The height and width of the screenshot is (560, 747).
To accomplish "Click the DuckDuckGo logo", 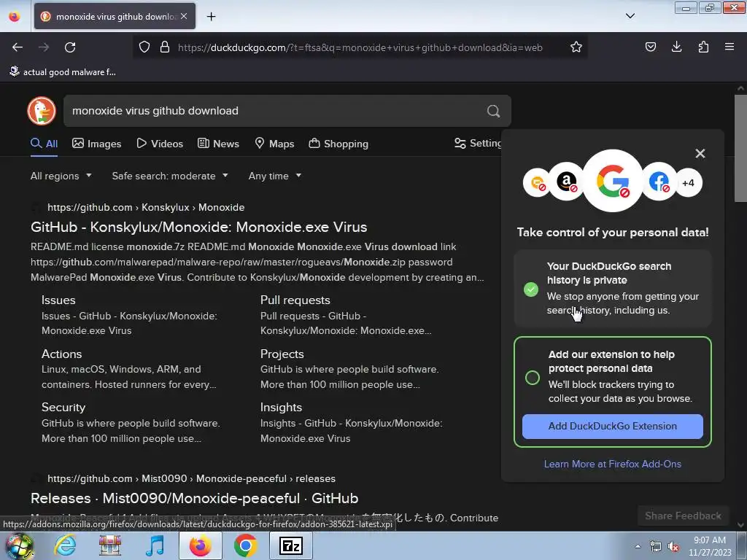I will 42,111.
